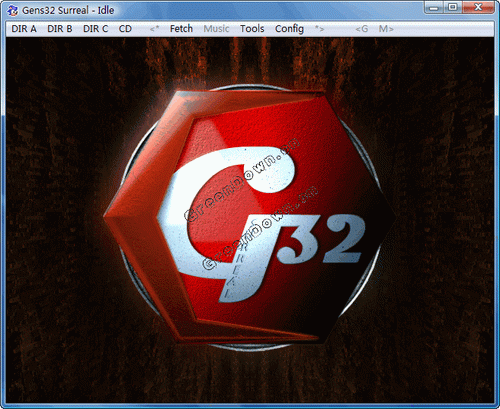Maximize the Gens32 Surreal window

[453, 7]
